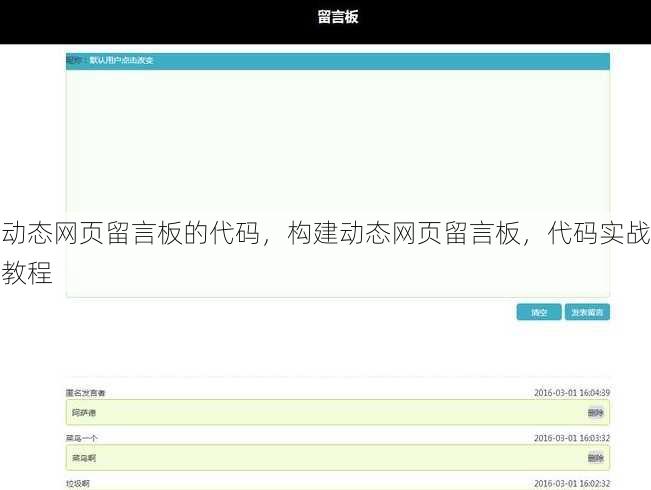
Task: Click the 菜鸟啊 message text
Action: (x=84, y=458)
